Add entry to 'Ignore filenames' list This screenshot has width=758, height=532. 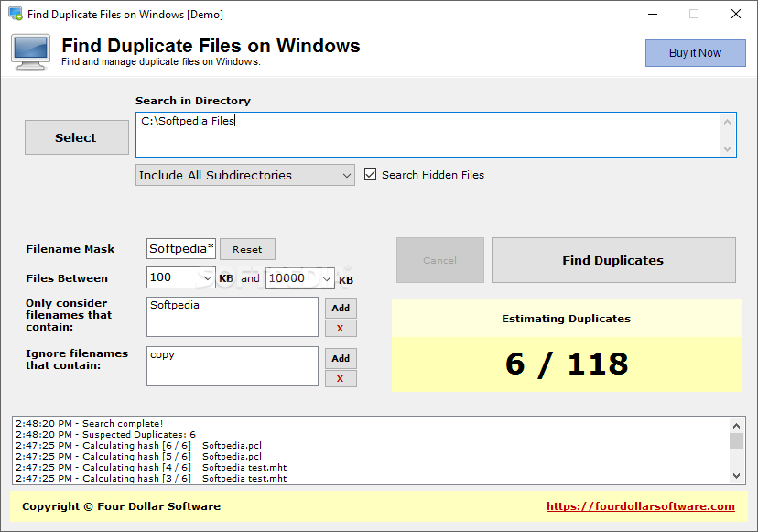[341, 358]
